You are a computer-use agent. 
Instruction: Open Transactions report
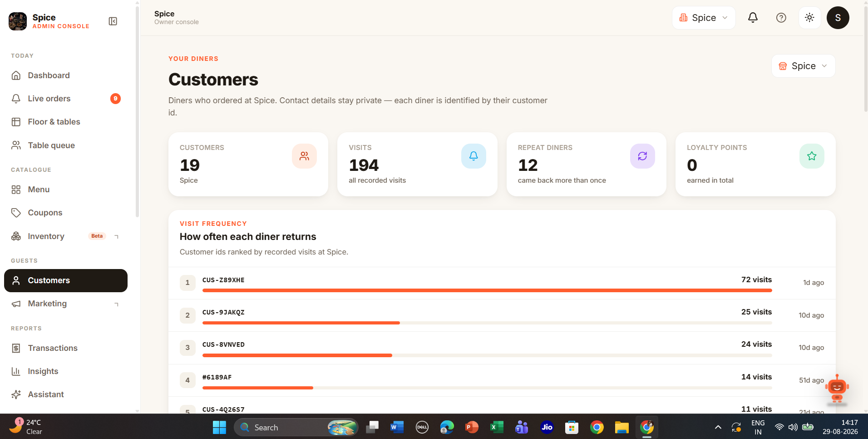66,348
